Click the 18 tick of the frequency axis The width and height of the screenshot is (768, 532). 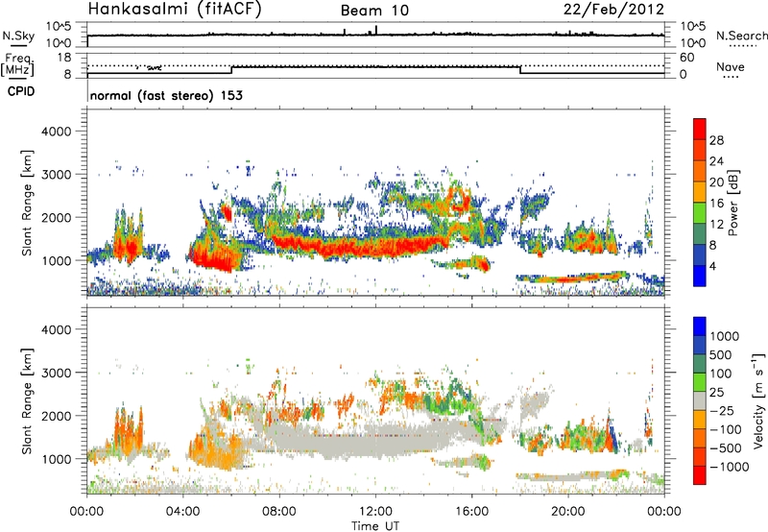point(64,58)
